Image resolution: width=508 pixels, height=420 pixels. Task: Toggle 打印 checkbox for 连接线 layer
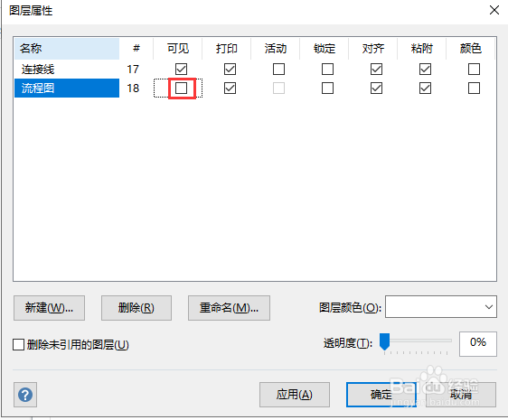(x=230, y=69)
